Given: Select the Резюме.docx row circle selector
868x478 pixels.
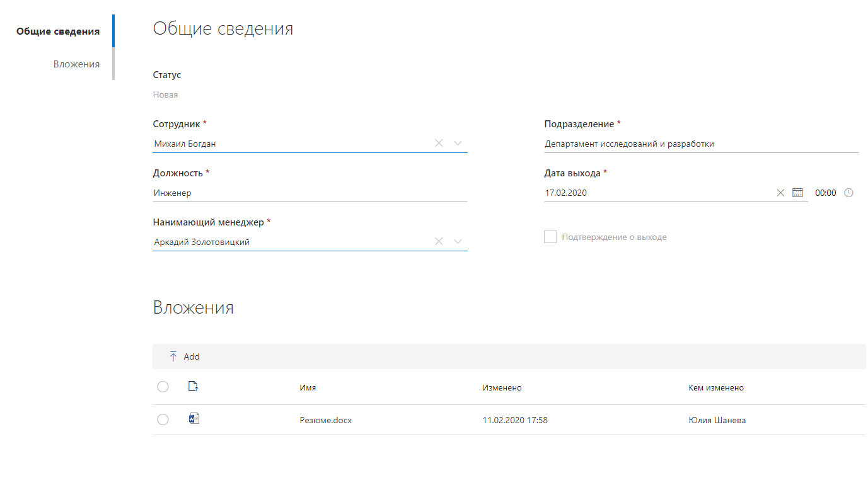Looking at the screenshot, I should tap(163, 419).
